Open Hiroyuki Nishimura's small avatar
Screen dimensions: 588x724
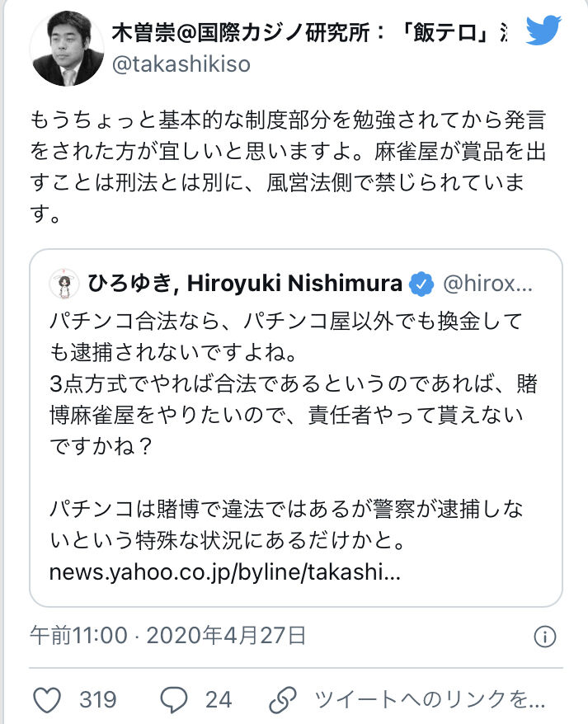[x=64, y=284]
